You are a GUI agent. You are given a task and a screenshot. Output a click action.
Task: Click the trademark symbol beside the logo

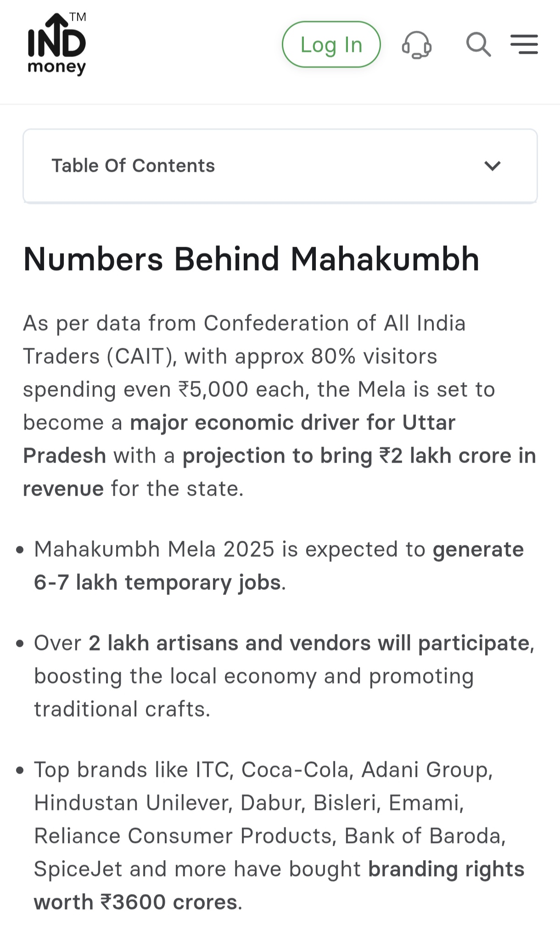78,17
